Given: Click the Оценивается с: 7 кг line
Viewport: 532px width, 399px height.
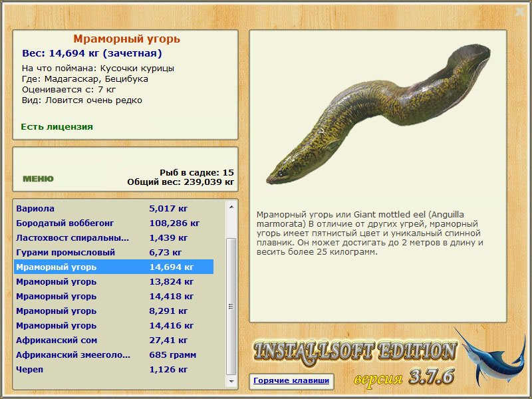Looking at the screenshot, I should (69, 90).
